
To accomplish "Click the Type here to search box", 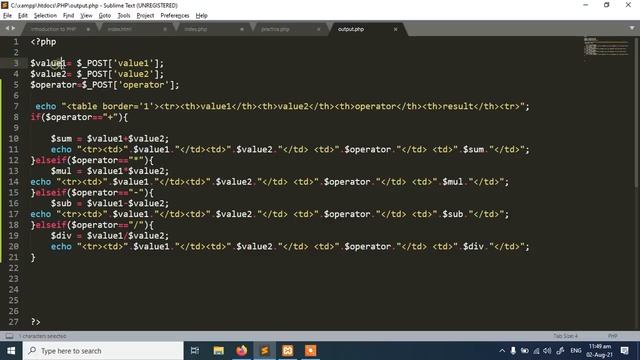I will pos(103,351).
